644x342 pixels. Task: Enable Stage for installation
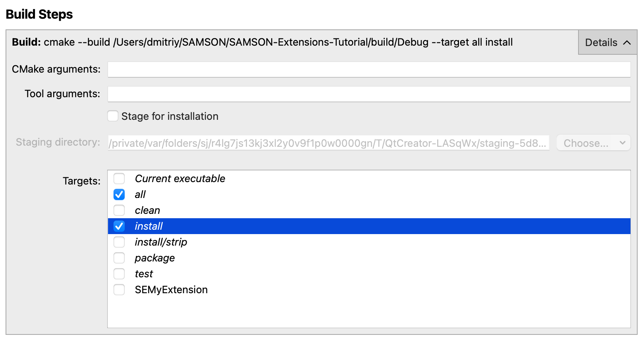pyautogui.click(x=113, y=116)
